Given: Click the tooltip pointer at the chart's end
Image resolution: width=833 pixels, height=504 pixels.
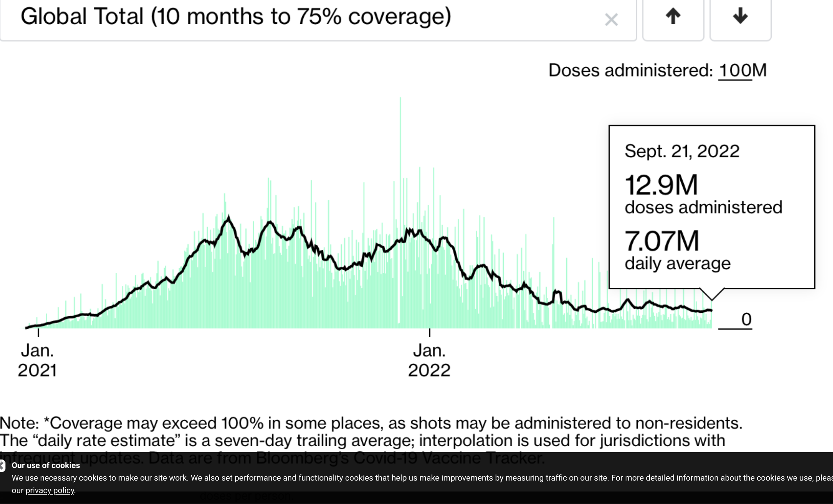Looking at the screenshot, I should click(x=712, y=295).
